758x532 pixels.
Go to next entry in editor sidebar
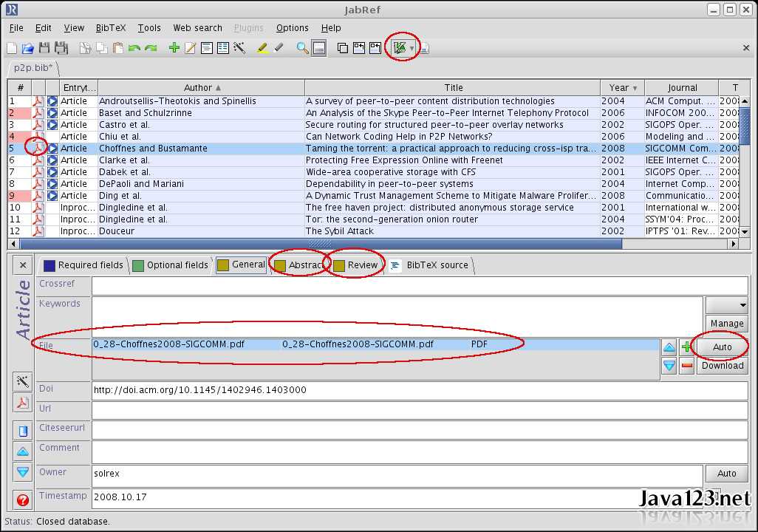23,472
